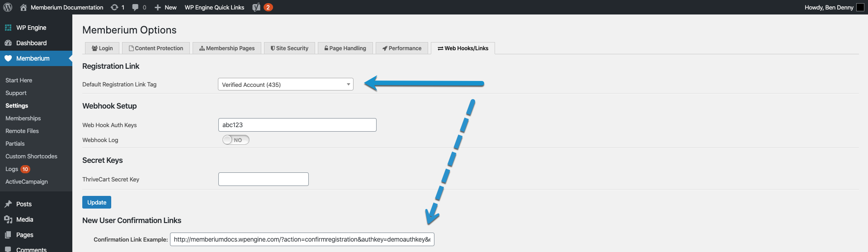The height and width of the screenshot is (252, 868).
Task: Click the Yoast SEO icon
Action: (x=256, y=7)
